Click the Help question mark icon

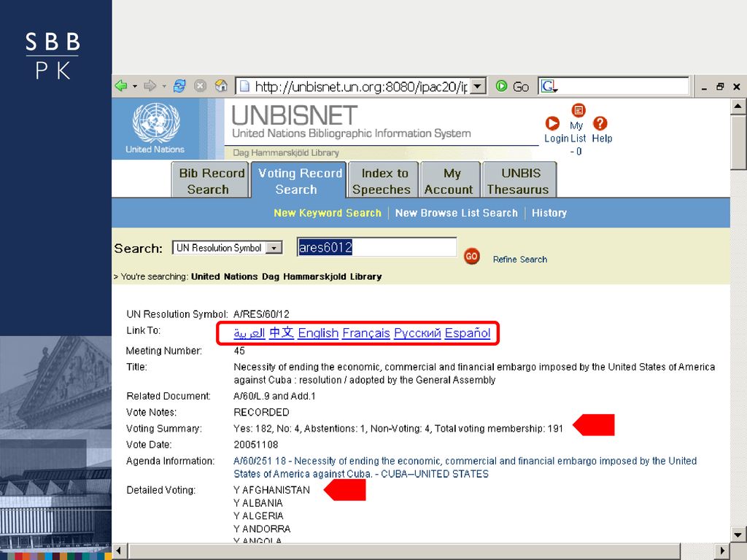600,123
